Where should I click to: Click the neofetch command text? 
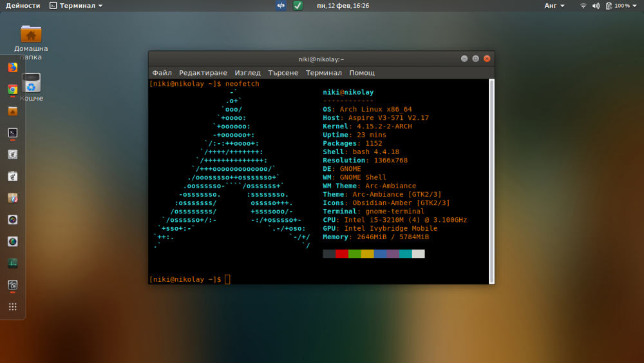[242, 83]
